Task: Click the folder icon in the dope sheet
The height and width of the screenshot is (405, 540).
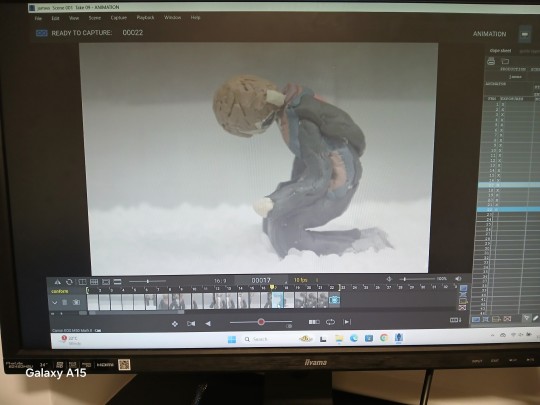Action: click(505, 61)
